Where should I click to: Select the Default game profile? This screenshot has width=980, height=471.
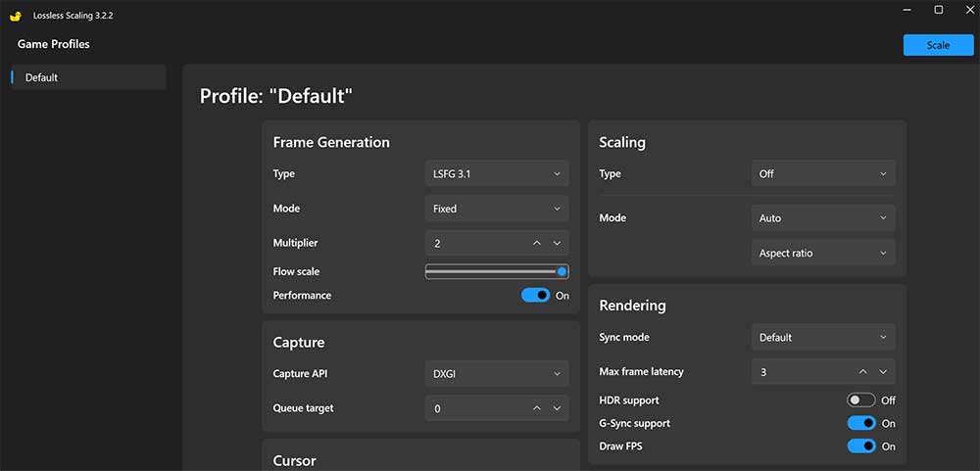point(88,77)
